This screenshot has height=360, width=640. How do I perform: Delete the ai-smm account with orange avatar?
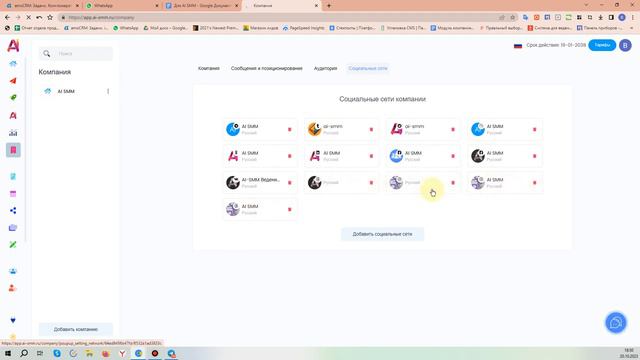coord(371,129)
